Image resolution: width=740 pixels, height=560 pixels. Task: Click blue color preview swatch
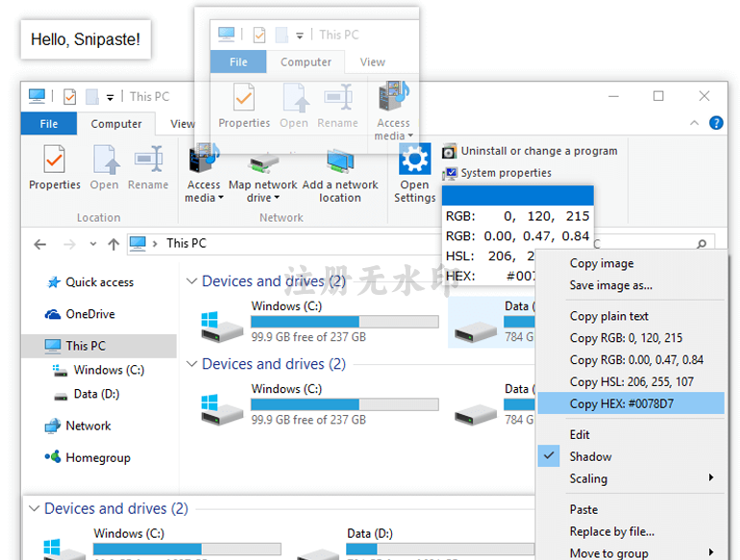tap(518, 195)
